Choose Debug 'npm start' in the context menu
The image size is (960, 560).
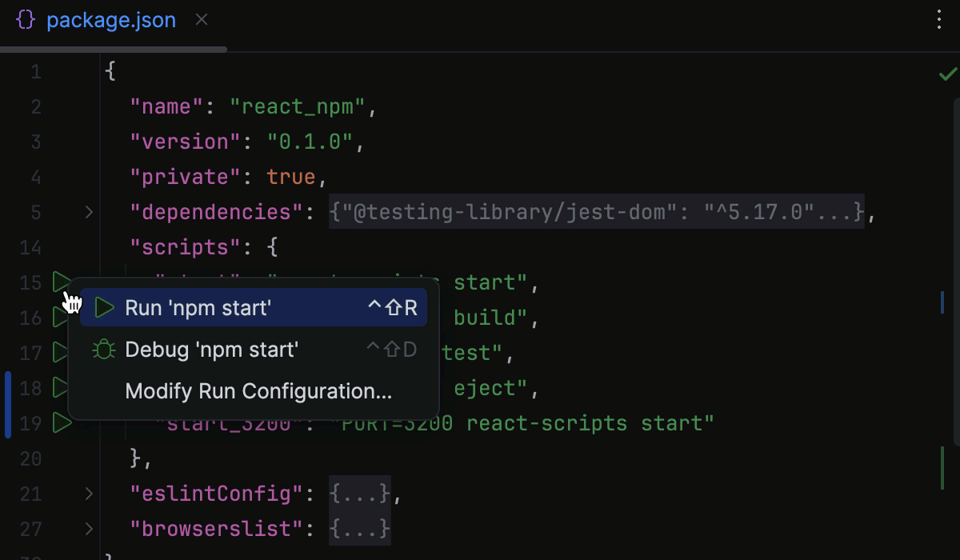point(210,349)
